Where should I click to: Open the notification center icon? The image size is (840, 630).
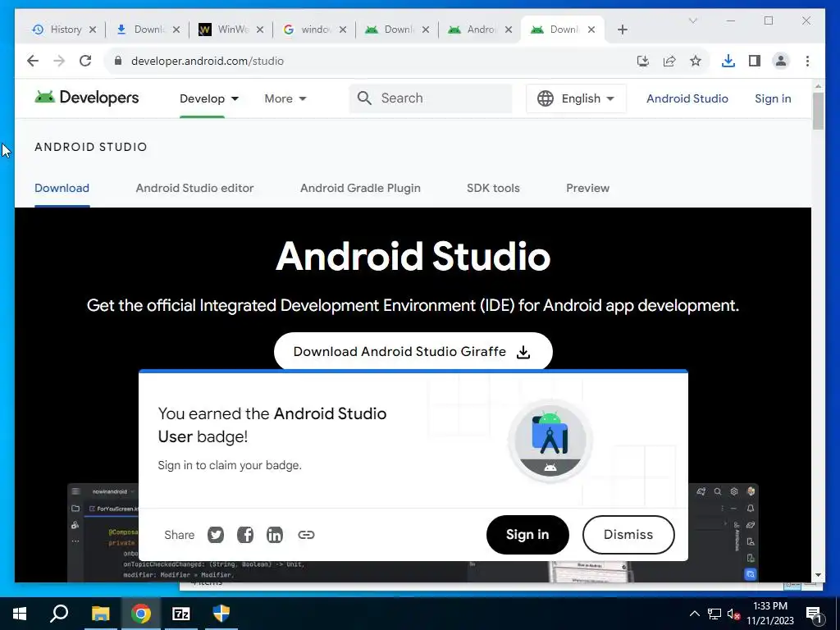(814, 614)
